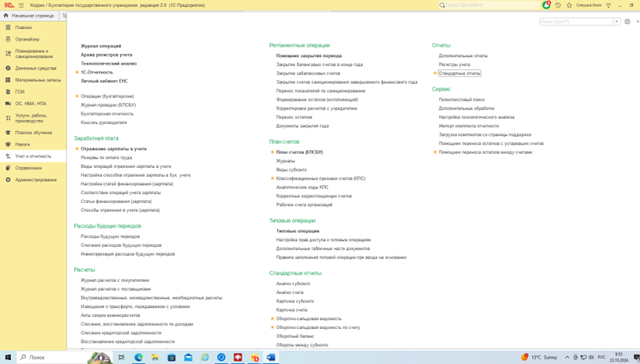The height and width of the screenshot is (364, 640).
Task: Open Анализ счета report
Action: [289, 293]
